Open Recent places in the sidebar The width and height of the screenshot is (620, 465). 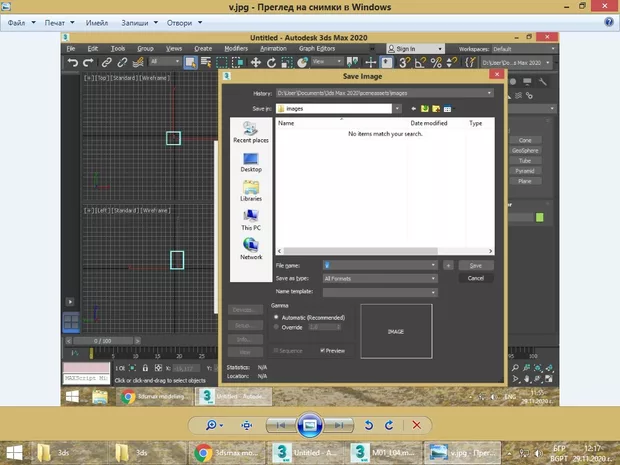[250, 131]
